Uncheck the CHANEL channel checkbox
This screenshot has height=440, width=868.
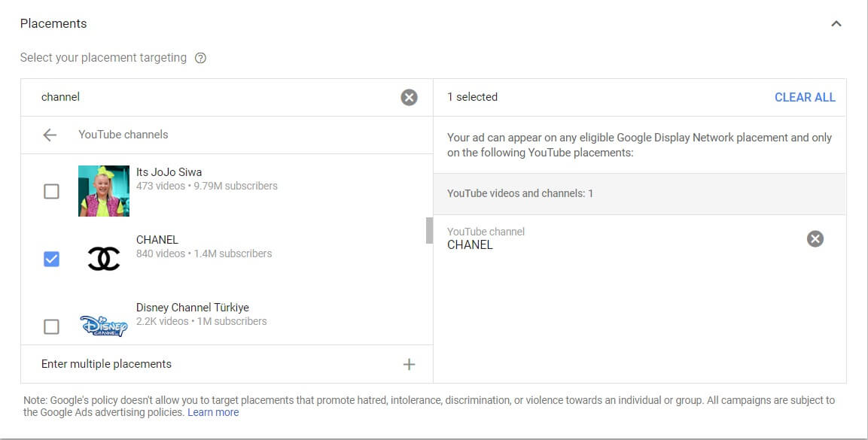[x=51, y=259]
